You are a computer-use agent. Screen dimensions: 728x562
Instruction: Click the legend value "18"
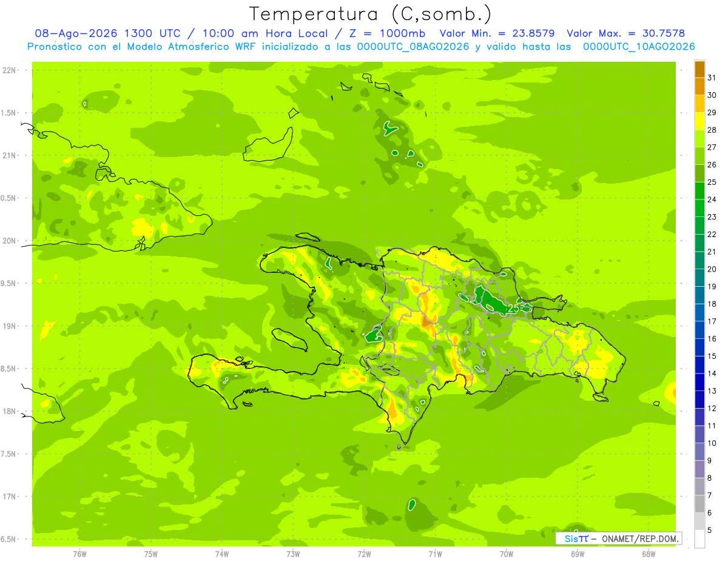pos(712,304)
